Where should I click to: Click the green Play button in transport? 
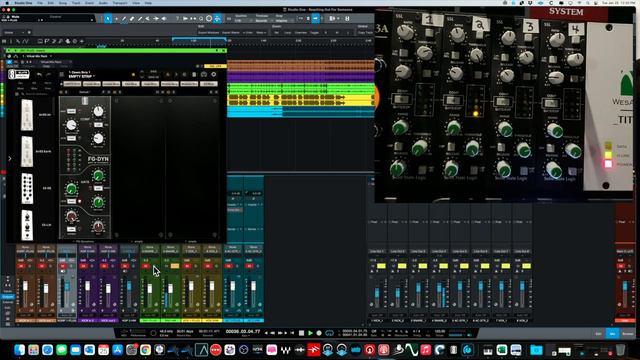310,333
